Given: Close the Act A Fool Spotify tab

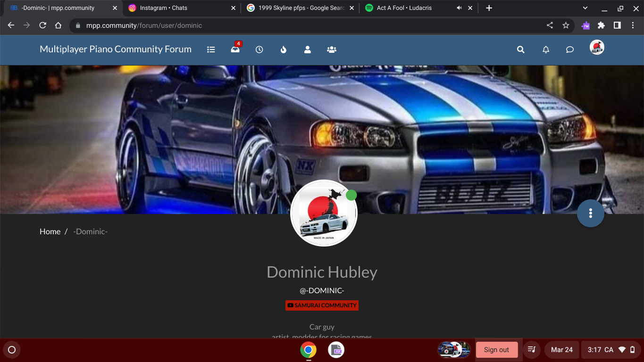Looking at the screenshot, I should click(470, 8).
